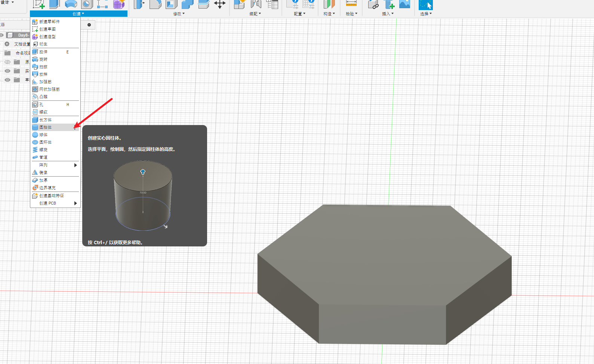Toggle visibility of the Day8 root component
Screen dimensions: 594x364
click(2, 35)
